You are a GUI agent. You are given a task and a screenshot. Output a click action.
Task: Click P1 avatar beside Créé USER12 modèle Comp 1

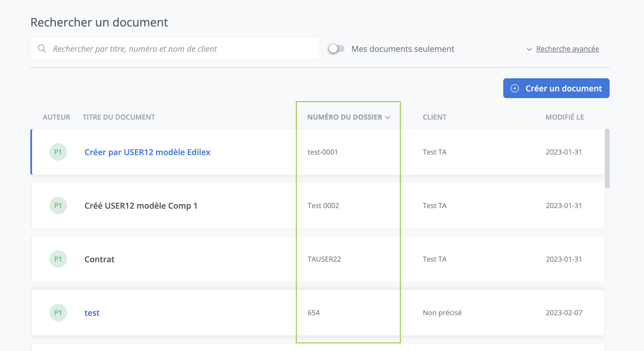point(58,205)
